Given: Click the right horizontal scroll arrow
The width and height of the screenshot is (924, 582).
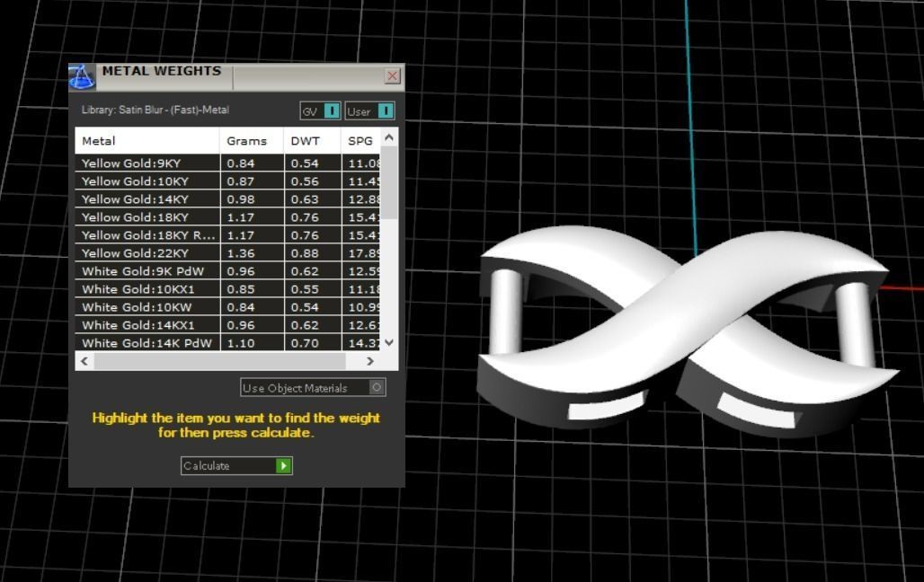Looking at the screenshot, I should coord(370,361).
